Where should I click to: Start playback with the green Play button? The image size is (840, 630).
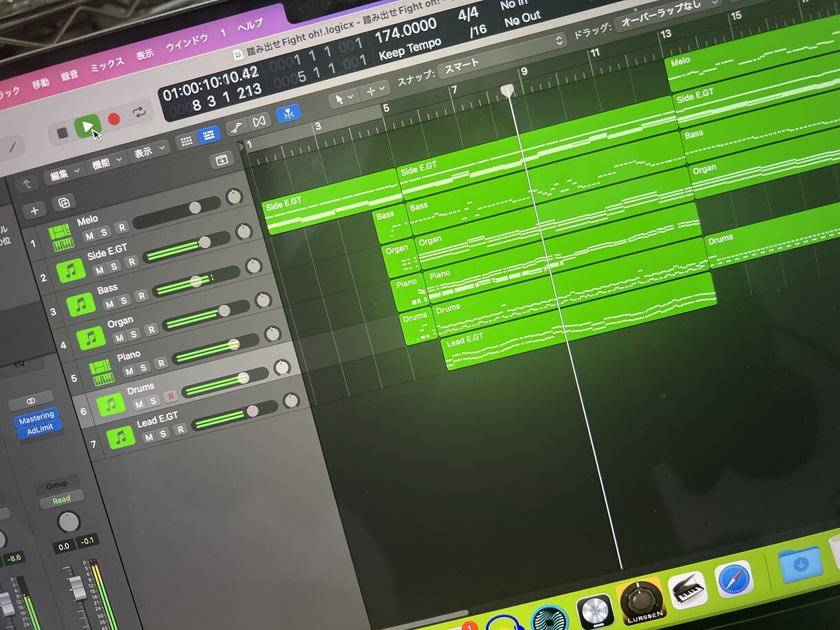click(x=87, y=126)
